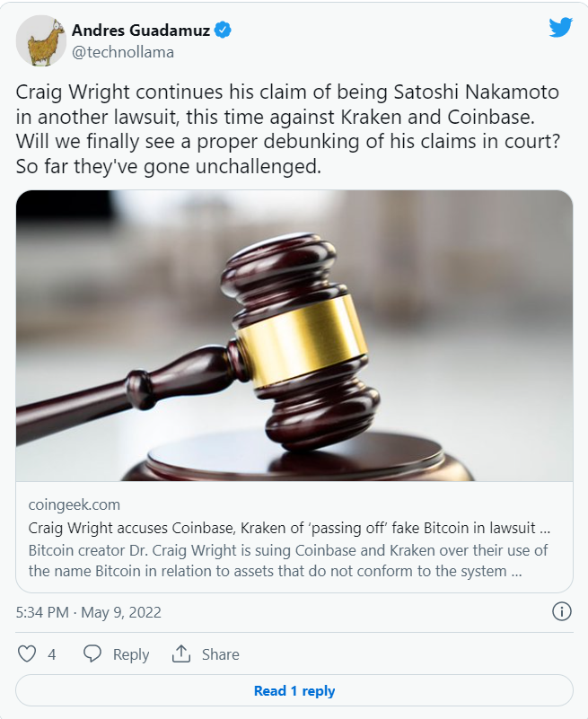Open the Craig Wright accuses Coinbase headline
Viewport: 588px width, 719px height.
pos(289,528)
